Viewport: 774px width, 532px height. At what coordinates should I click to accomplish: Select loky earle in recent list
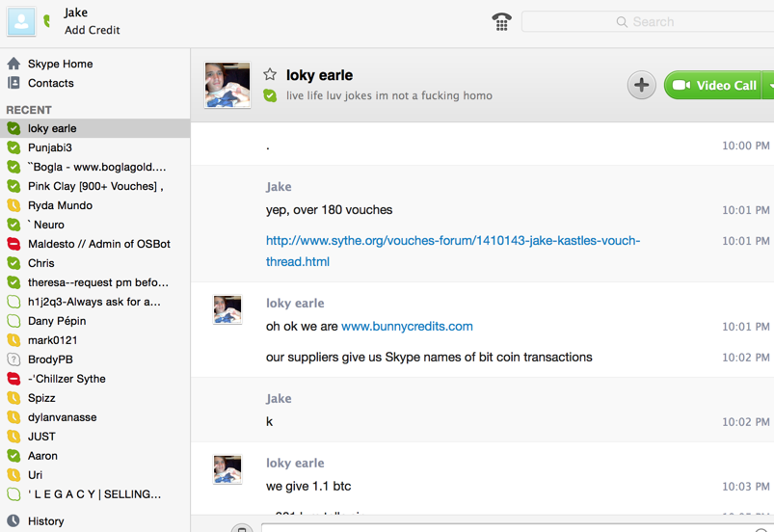(94, 128)
